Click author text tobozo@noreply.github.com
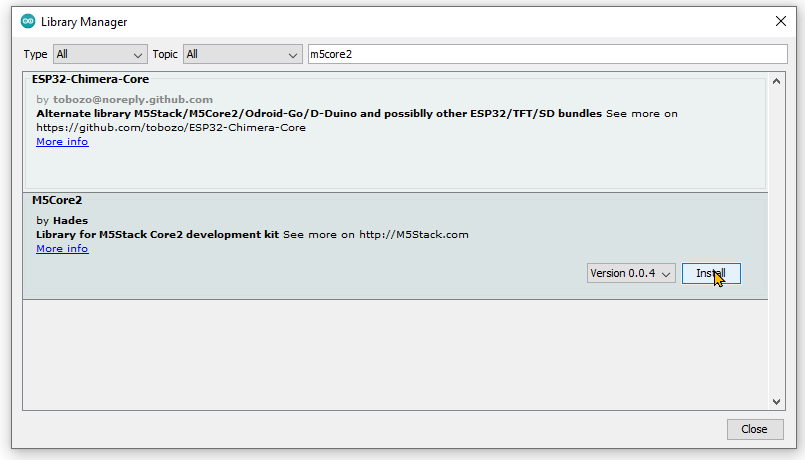This screenshot has width=805, height=460. coord(133,100)
